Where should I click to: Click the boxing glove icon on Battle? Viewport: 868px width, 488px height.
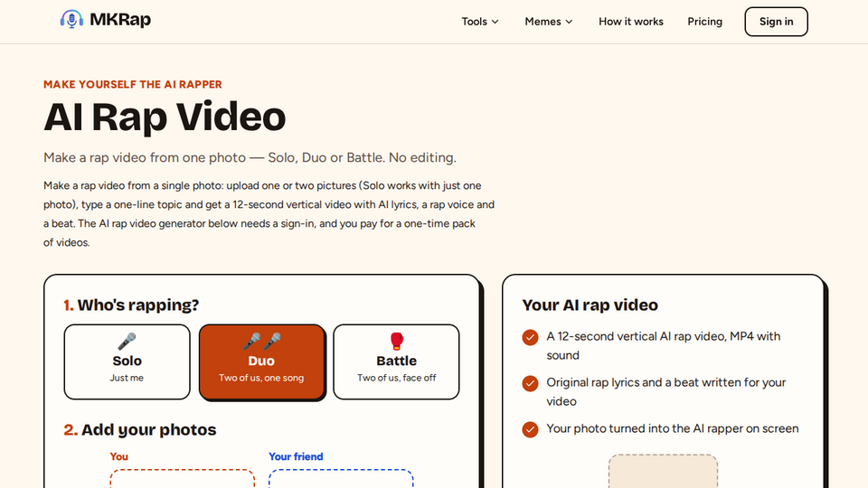click(x=396, y=342)
